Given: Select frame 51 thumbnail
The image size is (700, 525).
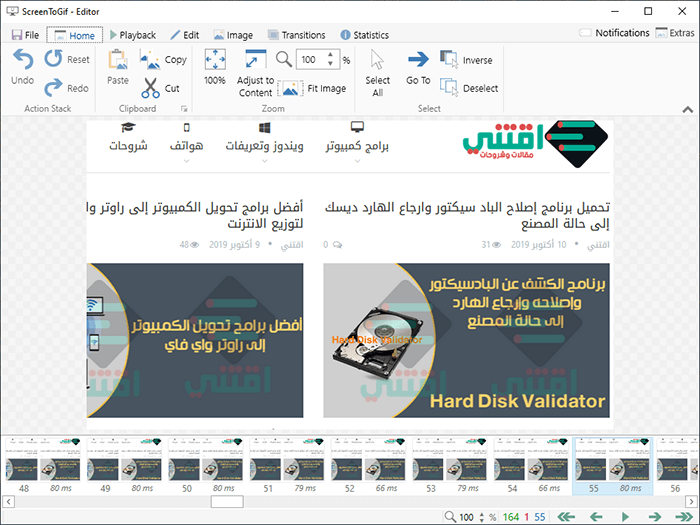Looking at the screenshot, I should point(287,466).
